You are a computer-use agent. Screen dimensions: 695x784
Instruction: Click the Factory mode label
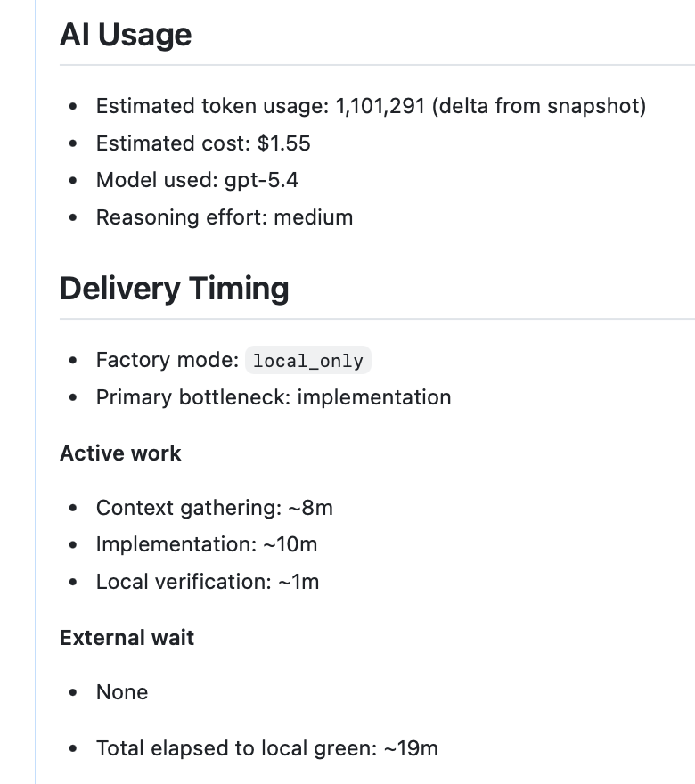[x=167, y=360]
